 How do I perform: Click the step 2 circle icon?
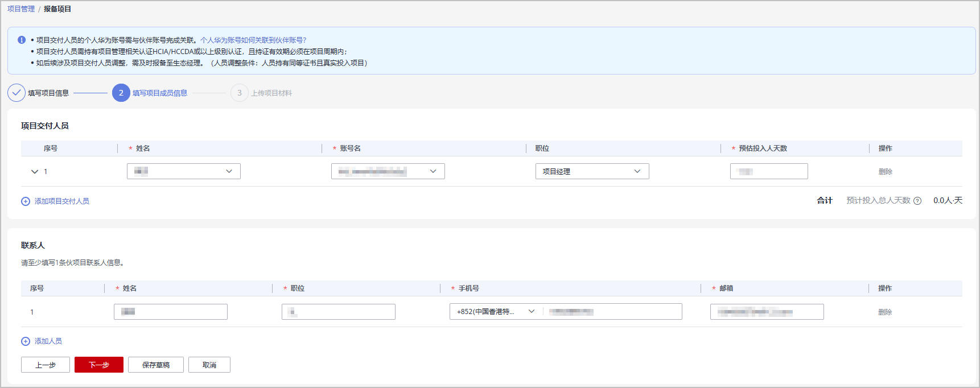click(x=121, y=93)
